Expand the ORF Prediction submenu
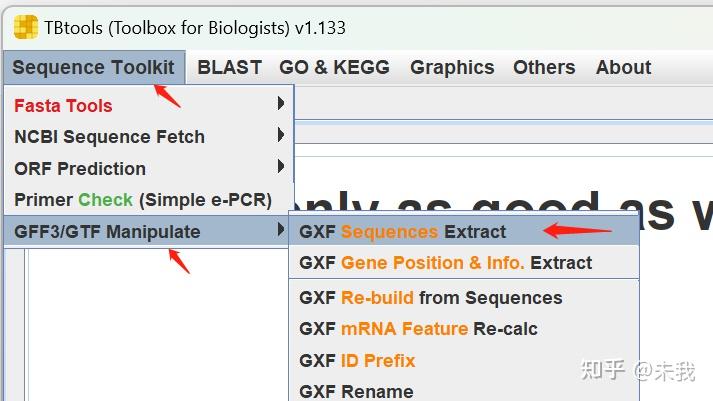 (80, 168)
